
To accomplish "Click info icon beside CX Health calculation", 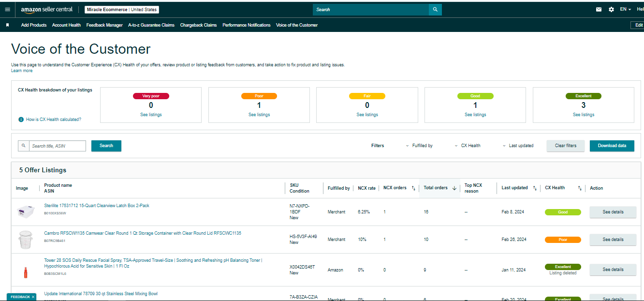I will [21, 120].
